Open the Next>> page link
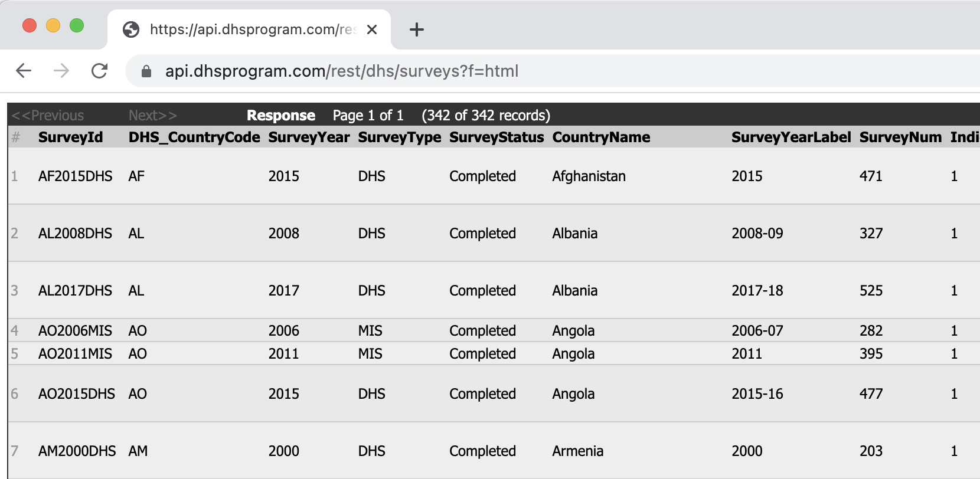Image resolution: width=980 pixels, height=479 pixels. pos(152,115)
